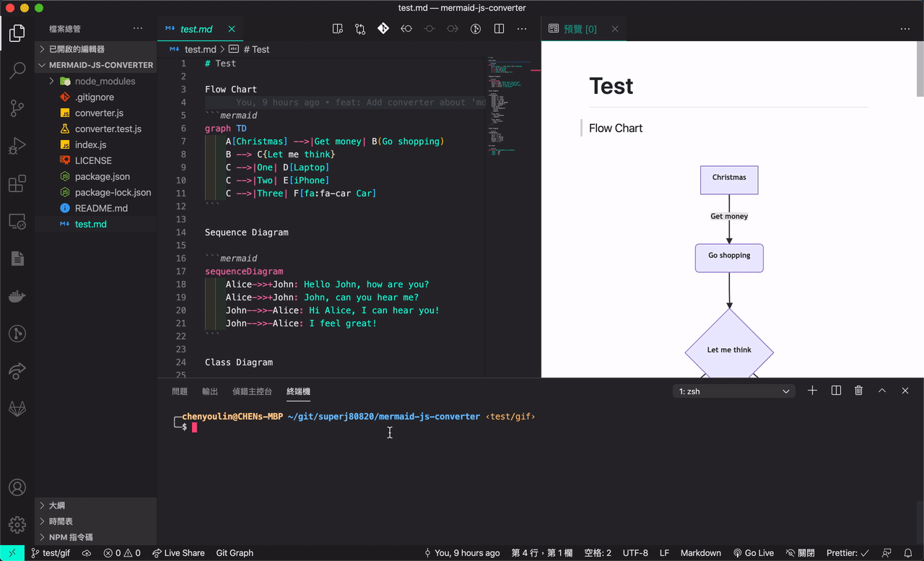
Task: Toggle Prettier formatter status in status bar
Action: point(848,553)
